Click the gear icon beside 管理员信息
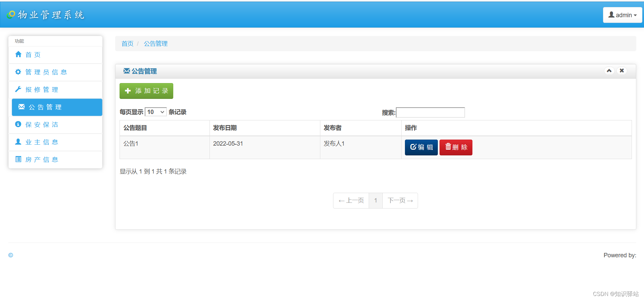The width and height of the screenshot is (644, 300). click(x=18, y=72)
